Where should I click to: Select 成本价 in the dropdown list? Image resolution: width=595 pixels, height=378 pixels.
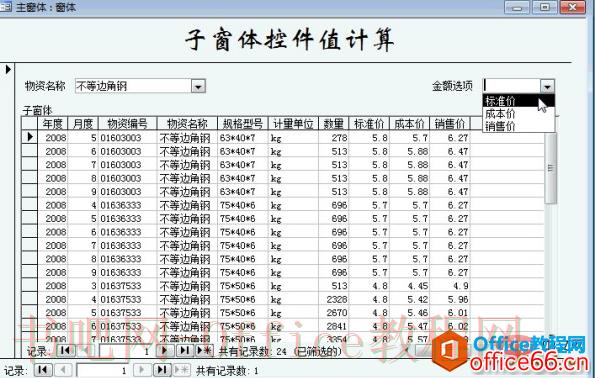pos(518,113)
